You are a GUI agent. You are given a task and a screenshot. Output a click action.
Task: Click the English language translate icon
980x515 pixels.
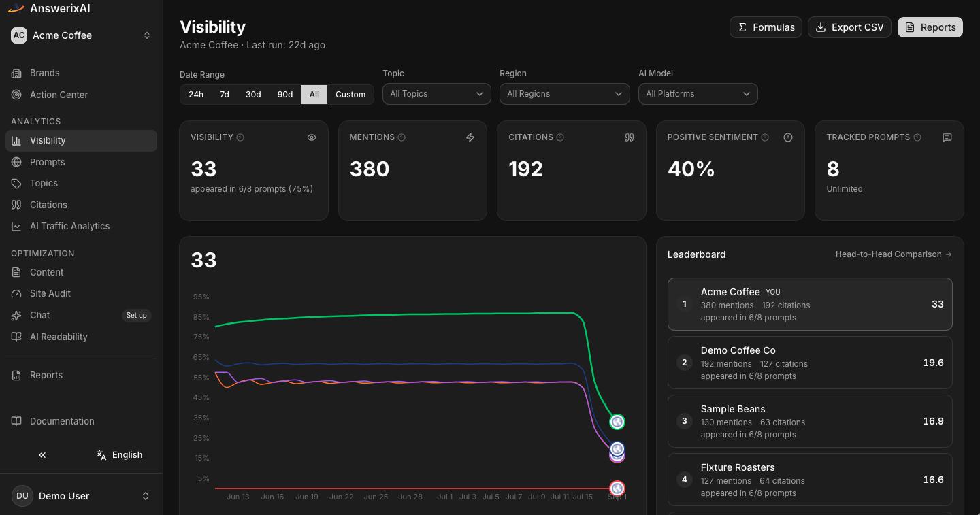pos(101,455)
